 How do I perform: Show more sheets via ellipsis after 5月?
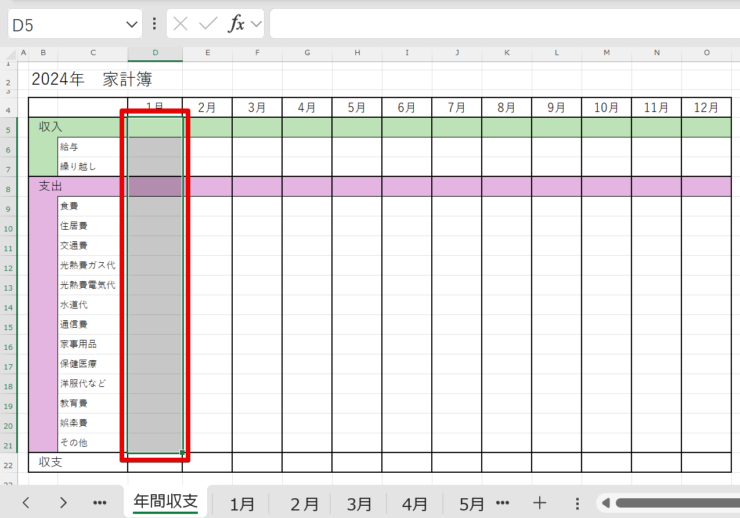tap(502, 503)
